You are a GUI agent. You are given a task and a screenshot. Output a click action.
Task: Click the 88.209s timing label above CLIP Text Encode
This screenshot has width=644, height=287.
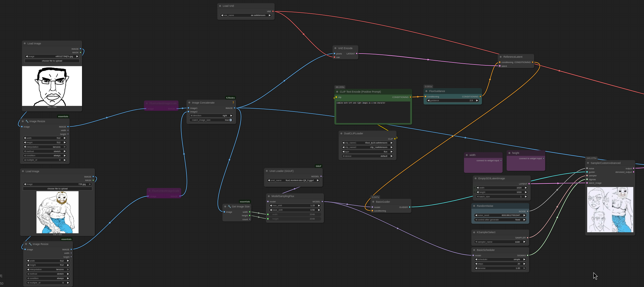(340, 87)
